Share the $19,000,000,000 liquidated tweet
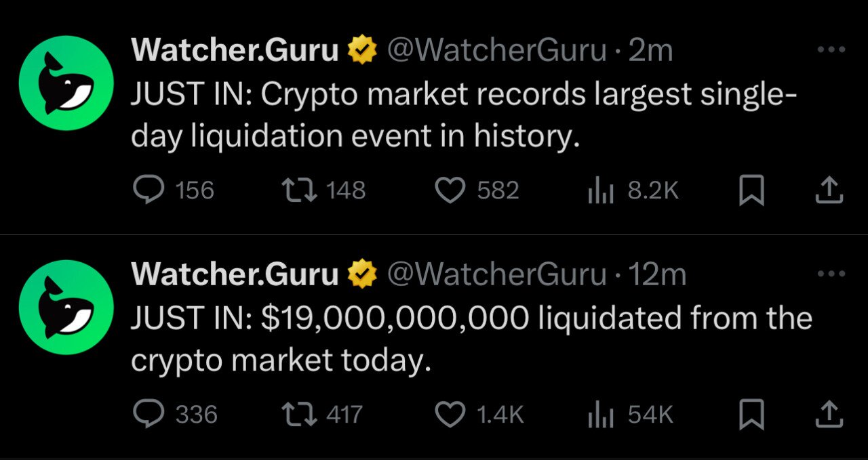 pyautogui.click(x=828, y=415)
